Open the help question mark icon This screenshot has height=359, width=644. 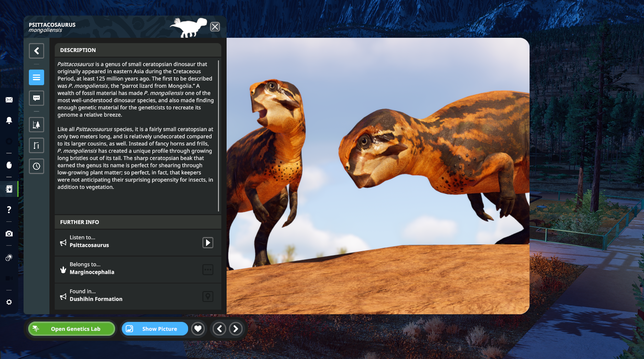coord(9,209)
